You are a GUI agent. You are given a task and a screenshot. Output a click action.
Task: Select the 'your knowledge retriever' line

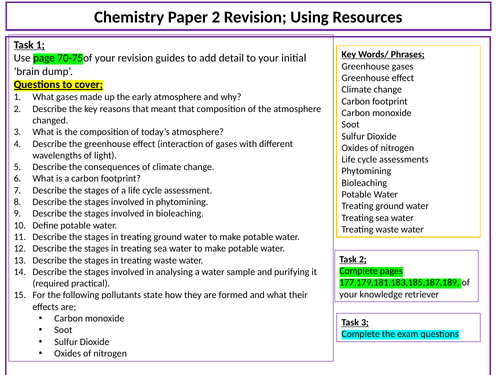click(x=389, y=295)
